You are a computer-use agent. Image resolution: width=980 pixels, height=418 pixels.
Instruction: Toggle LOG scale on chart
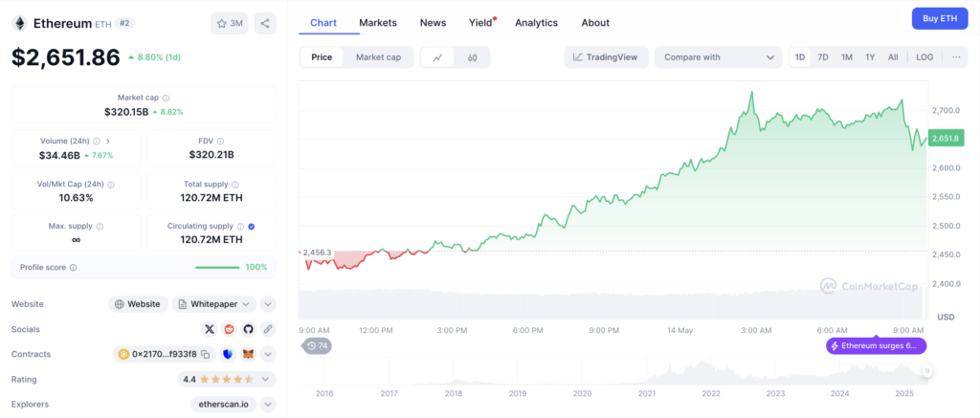pyautogui.click(x=925, y=56)
